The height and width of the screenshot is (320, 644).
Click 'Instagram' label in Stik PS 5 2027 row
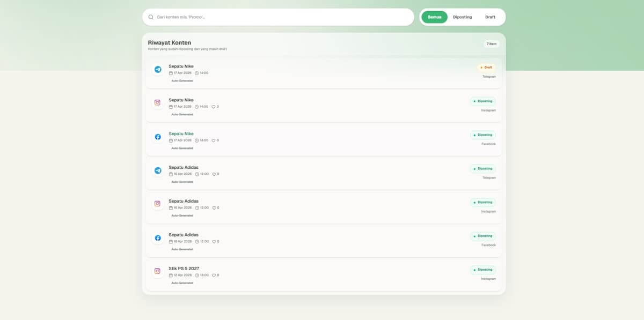488,279
